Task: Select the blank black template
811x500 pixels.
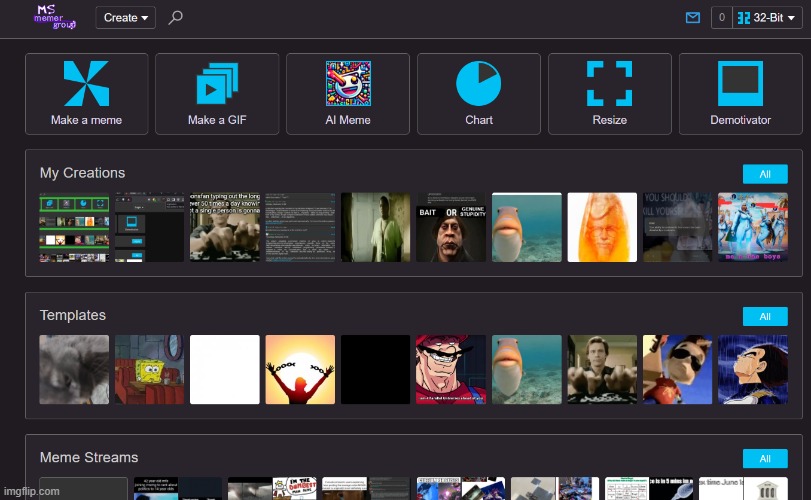Action: (376, 370)
